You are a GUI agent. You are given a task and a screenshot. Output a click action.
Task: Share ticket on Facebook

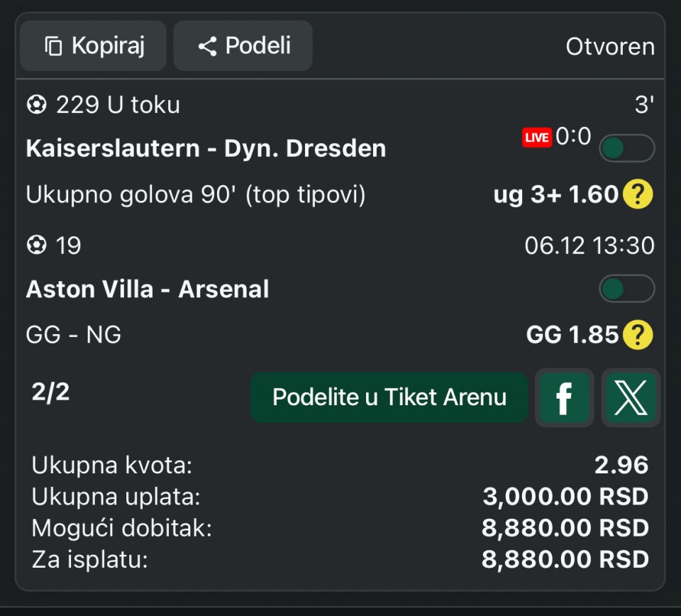coord(564,398)
